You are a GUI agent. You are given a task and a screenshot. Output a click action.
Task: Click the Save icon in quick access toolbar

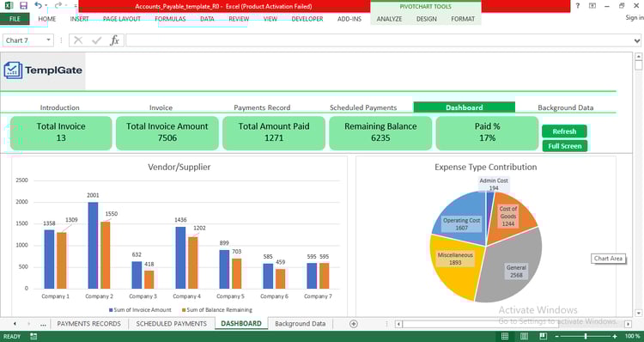point(23,6)
